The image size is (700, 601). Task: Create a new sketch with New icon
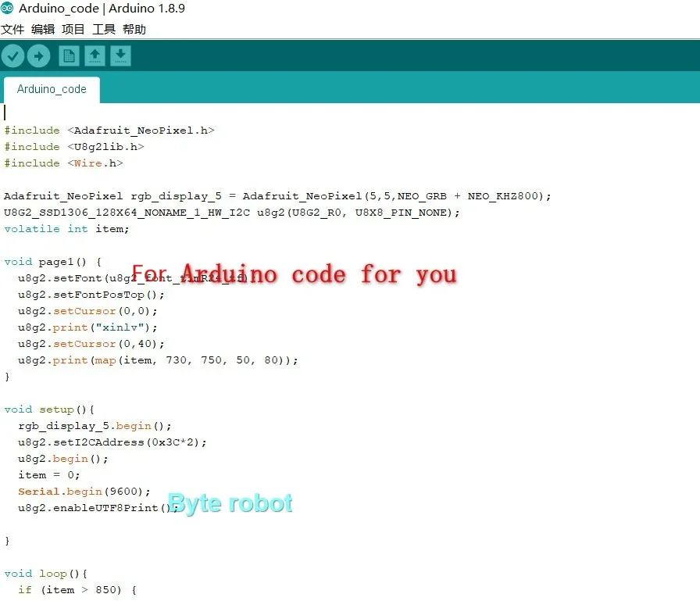pyautogui.click(x=69, y=56)
